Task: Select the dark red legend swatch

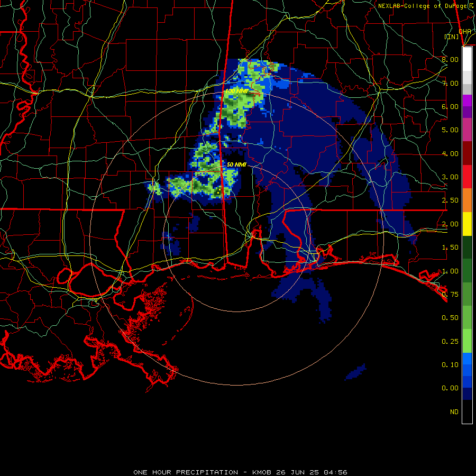Action: click(x=467, y=153)
